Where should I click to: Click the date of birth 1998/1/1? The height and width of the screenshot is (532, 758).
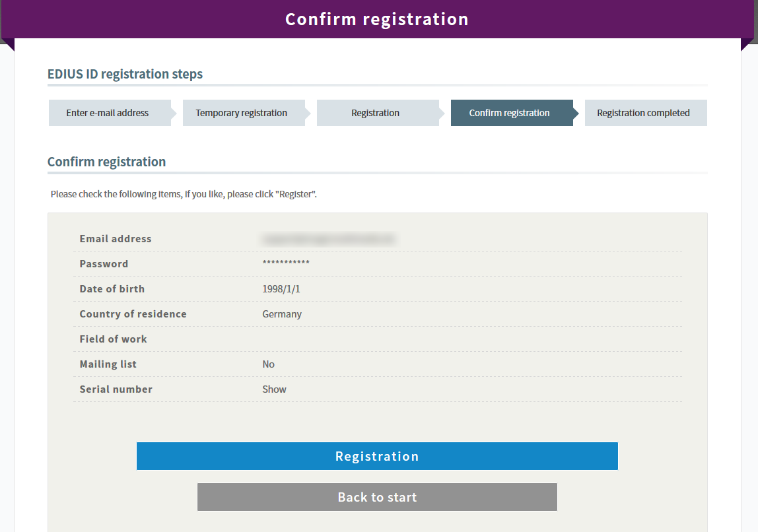[281, 289]
